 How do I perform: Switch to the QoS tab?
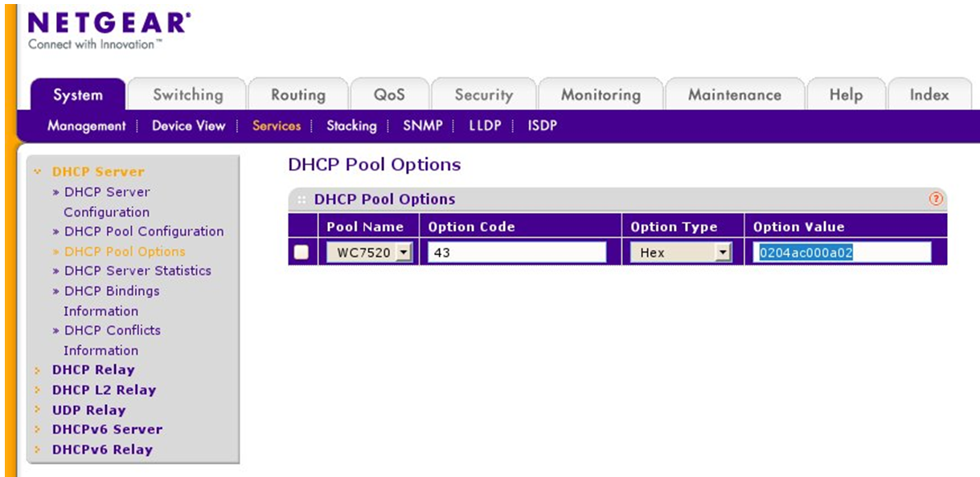[389, 95]
